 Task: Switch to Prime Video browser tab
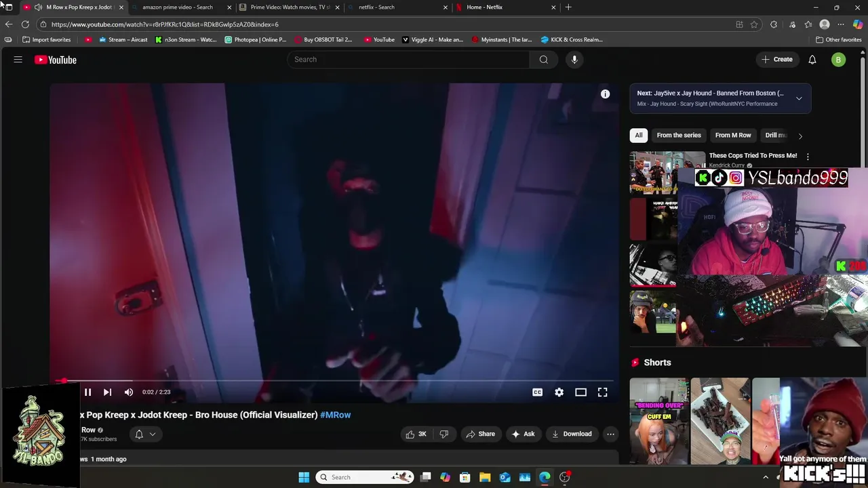[x=290, y=7]
